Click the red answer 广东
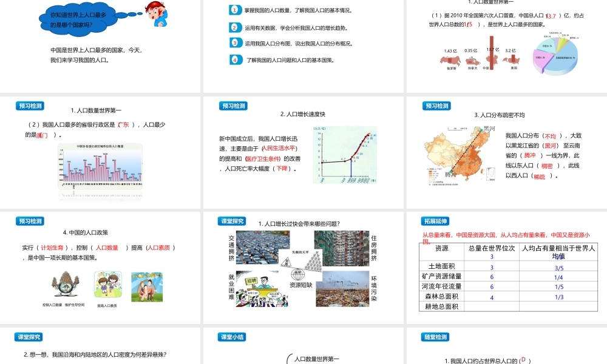 click(x=123, y=124)
